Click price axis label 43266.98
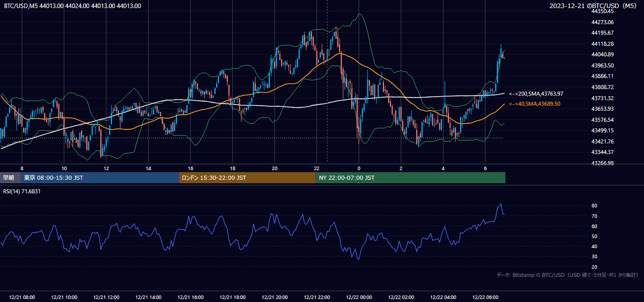644x302 pixels. 602,163
